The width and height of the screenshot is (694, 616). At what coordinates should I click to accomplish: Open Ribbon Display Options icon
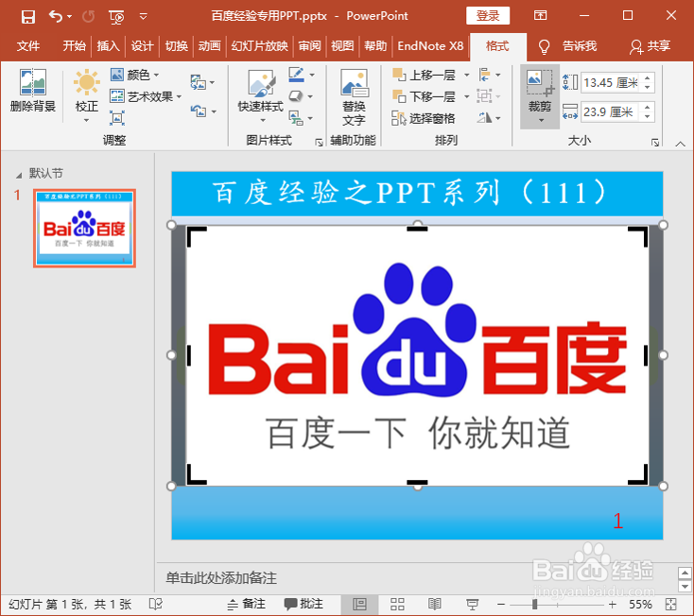click(x=541, y=16)
